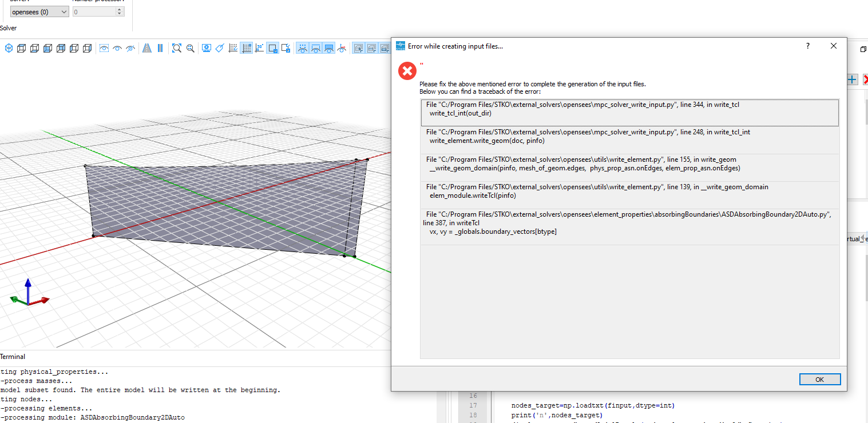Toggle the show-vertices eye icon

[x=302, y=49]
